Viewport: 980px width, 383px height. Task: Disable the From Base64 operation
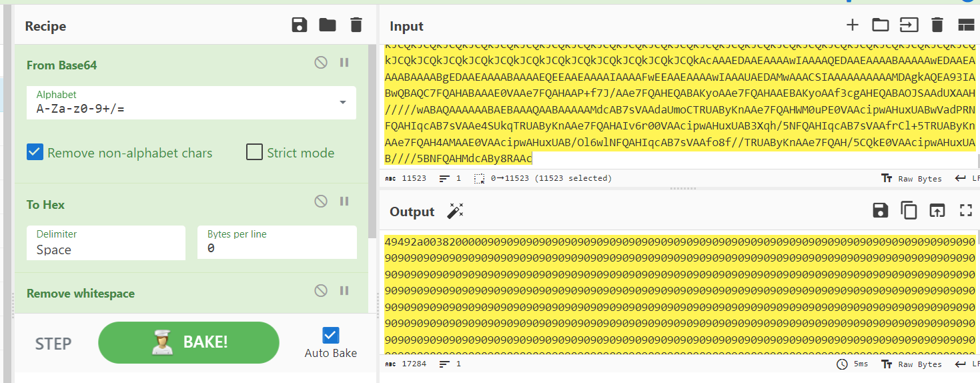(321, 63)
